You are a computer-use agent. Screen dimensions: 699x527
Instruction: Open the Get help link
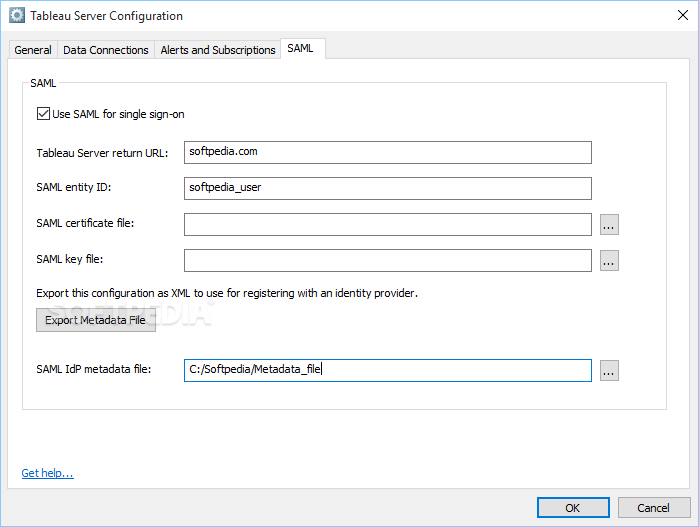point(48,473)
